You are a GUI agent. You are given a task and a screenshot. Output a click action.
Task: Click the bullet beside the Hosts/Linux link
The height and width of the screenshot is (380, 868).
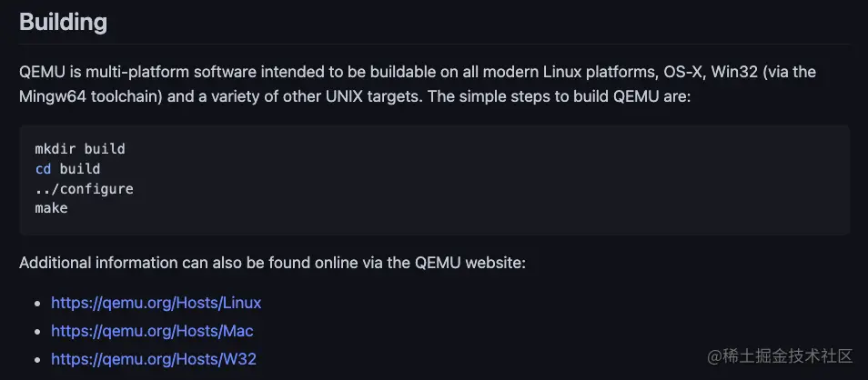click(x=37, y=304)
